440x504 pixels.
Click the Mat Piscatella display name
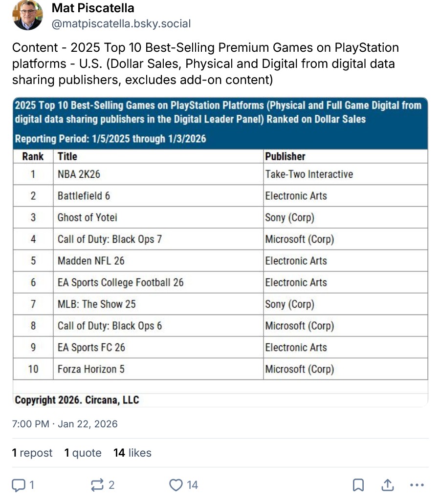click(92, 8)
